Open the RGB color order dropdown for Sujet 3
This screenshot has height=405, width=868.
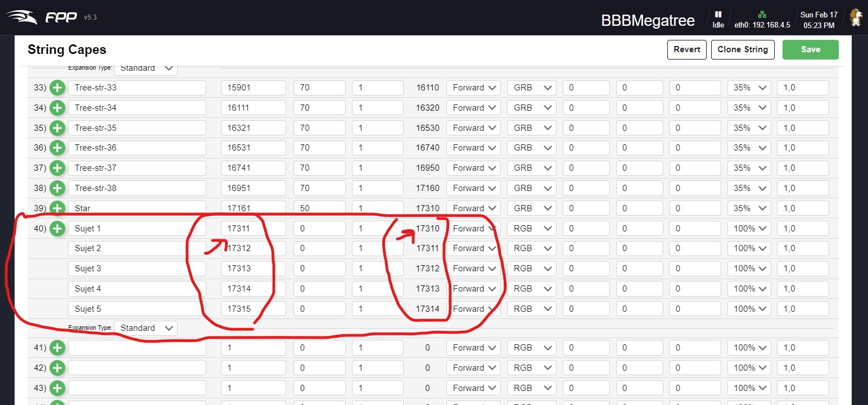click(x=531, y=268)
